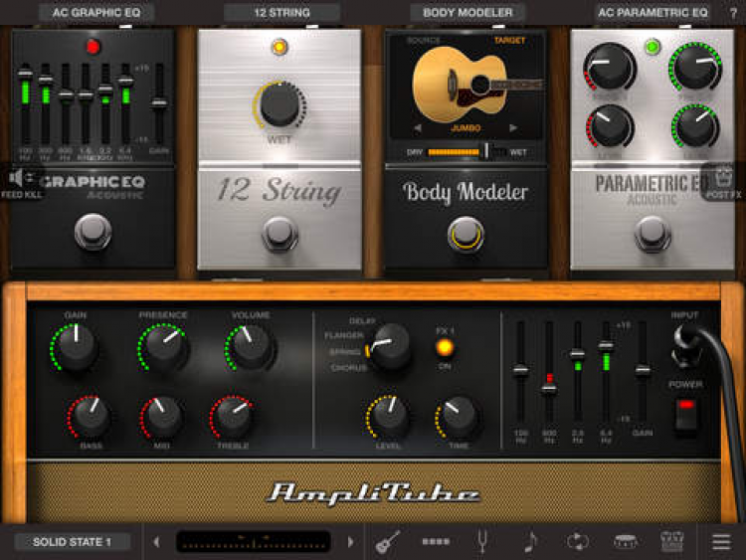
Task: Toggle the Parametric EQ pedal footswitch
Action: coord(653,233)
